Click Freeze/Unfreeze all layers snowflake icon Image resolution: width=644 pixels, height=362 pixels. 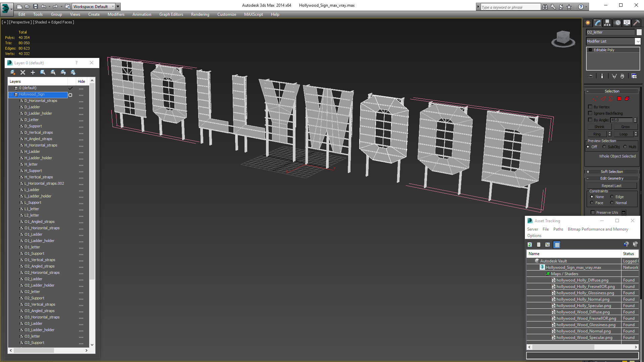(x=73, y=72)
